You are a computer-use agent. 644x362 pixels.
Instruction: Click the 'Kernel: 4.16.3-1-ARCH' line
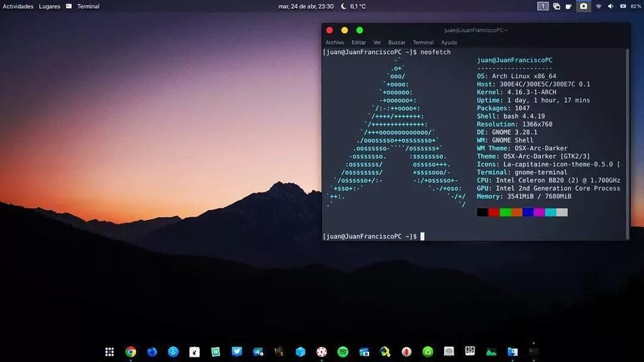point(516,92)
